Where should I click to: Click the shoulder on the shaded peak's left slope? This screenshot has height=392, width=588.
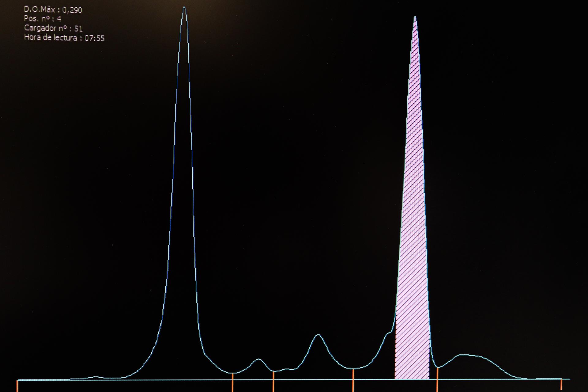(388, 333)
